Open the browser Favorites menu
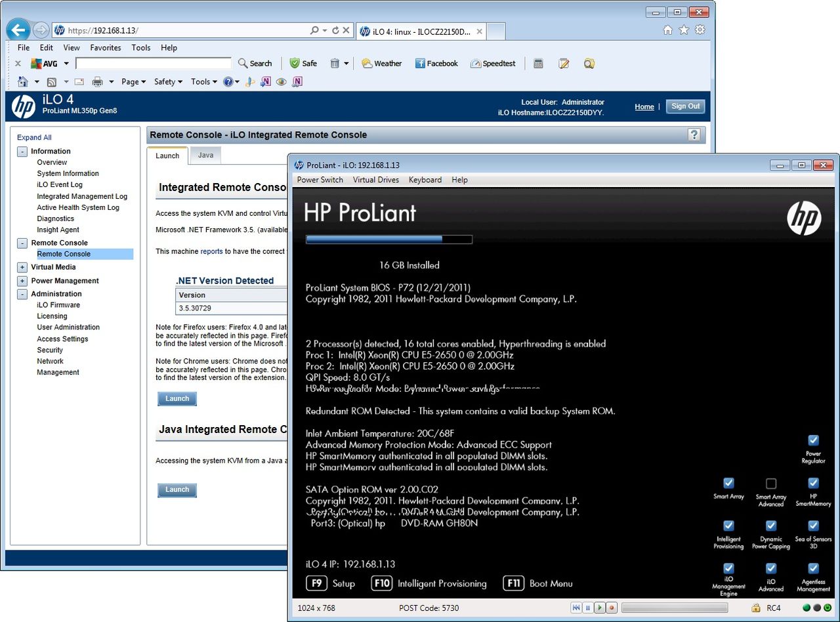 point(106,48)
